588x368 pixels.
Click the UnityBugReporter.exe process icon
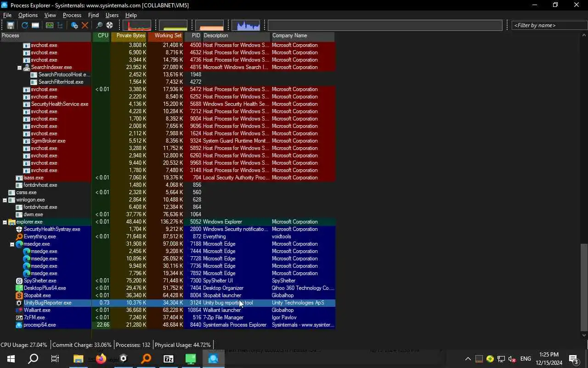(x=19, y=303)
